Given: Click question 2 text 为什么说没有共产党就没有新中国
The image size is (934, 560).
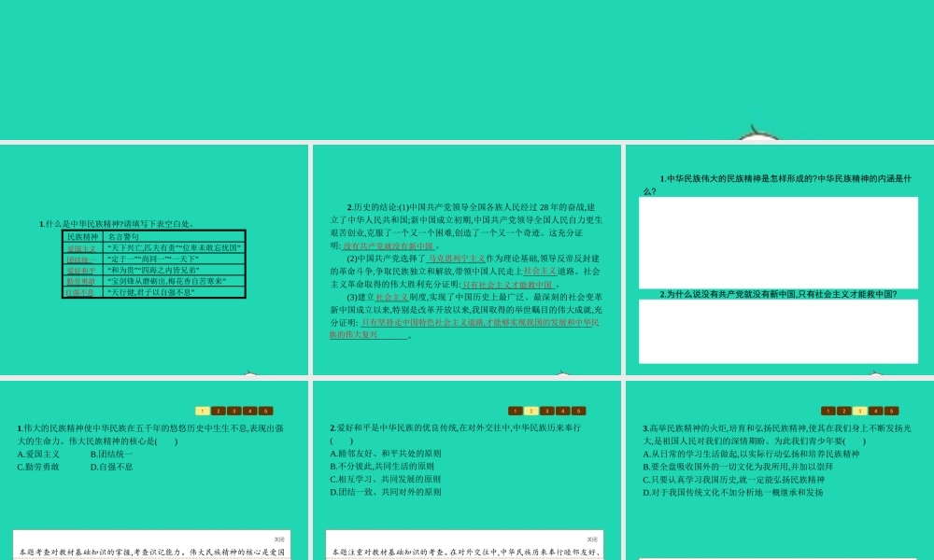Looking at the screenshot, I should coord(778,294).
